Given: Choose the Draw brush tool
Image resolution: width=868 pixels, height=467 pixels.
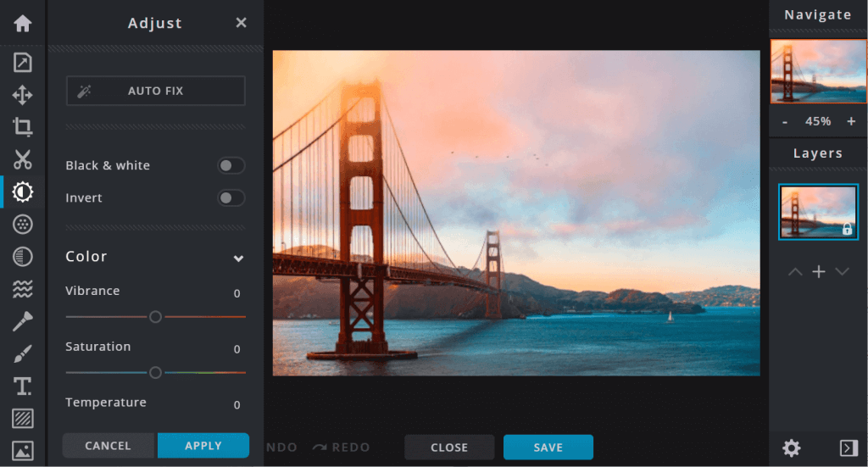Looking at the screenshot, I should click(x=23, y=354).
